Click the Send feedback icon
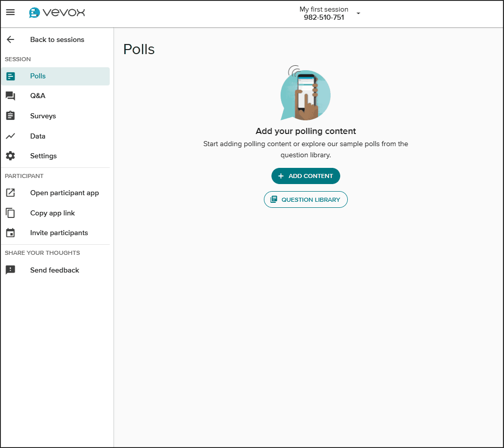 click(10, 270)
